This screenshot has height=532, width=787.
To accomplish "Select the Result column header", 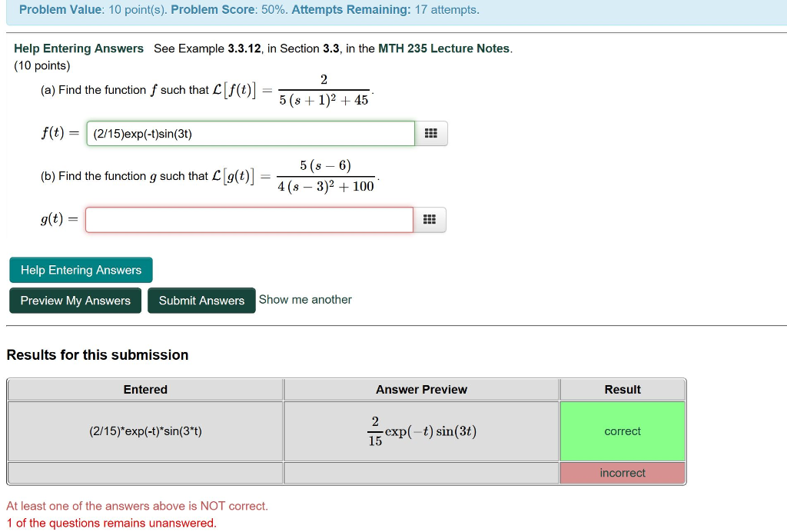I will tap(622, 389).
